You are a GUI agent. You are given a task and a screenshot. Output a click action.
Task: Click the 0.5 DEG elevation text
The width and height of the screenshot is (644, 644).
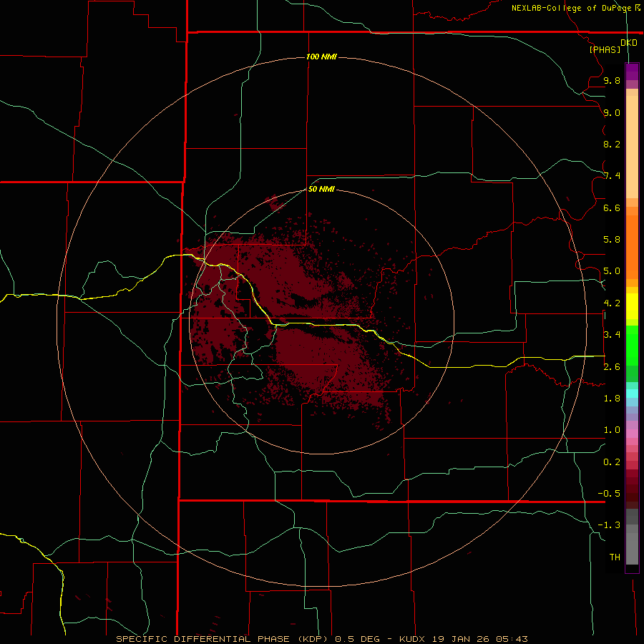[x=358, y=639]
